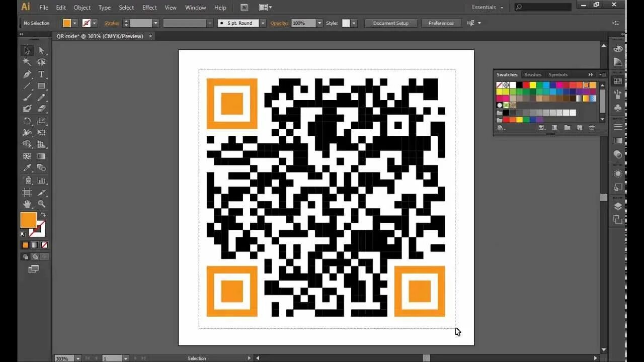Screen dimensions: 644x362
Task: Select the Scale tool
Action: pyautogui.click(x=42, y=121)
